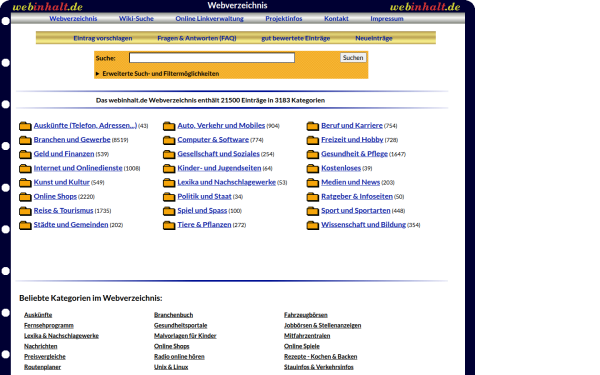This screenshot has width=600, height=375.
Task: Open Malvorlagen für Kinder link
Action: click(185, 336)
